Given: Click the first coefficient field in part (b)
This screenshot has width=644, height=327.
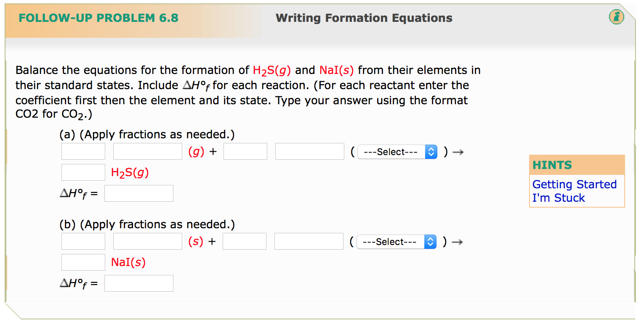Looking at the screenshot, I should [x=83, y=241].
